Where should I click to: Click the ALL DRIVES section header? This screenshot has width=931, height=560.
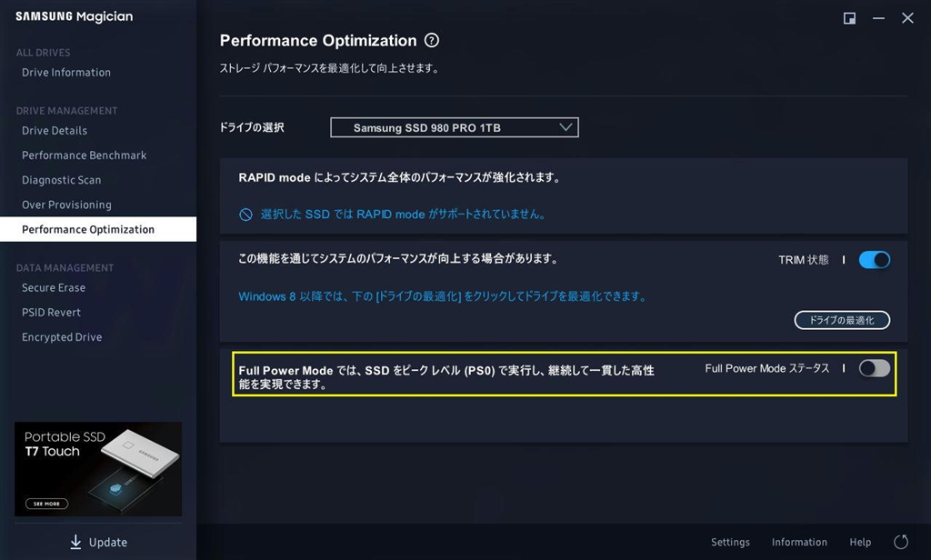[x=43, y=53]
